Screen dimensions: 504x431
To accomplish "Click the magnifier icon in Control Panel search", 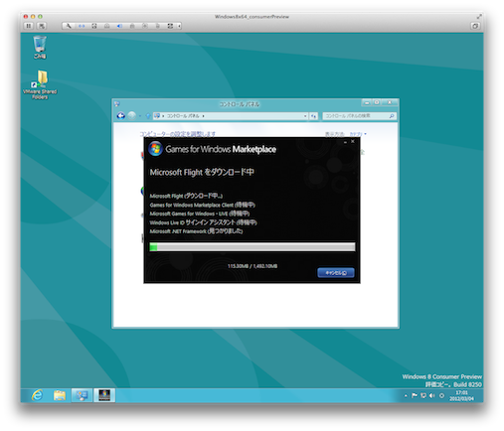I will [x=392, y=116].
